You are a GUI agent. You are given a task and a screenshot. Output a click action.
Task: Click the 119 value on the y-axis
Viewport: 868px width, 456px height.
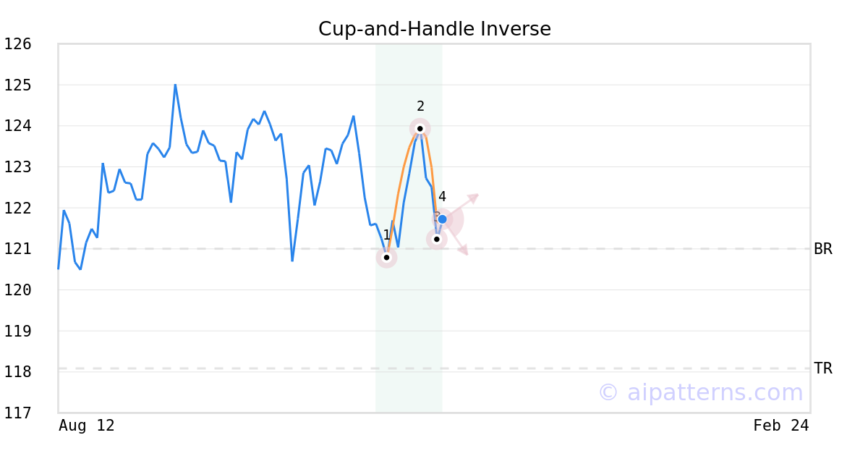pos(17,331)
